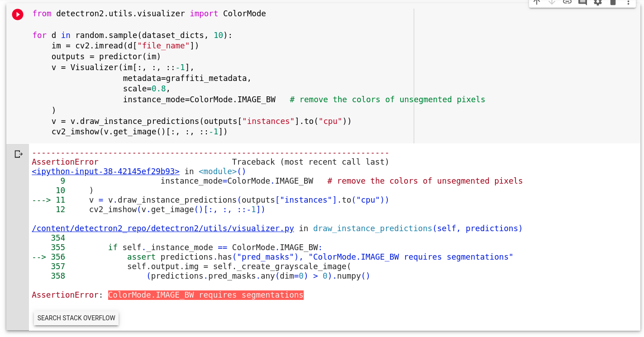644x337 pixels.
Task: Add a comment to the cell
Action: tap(582, 3)
